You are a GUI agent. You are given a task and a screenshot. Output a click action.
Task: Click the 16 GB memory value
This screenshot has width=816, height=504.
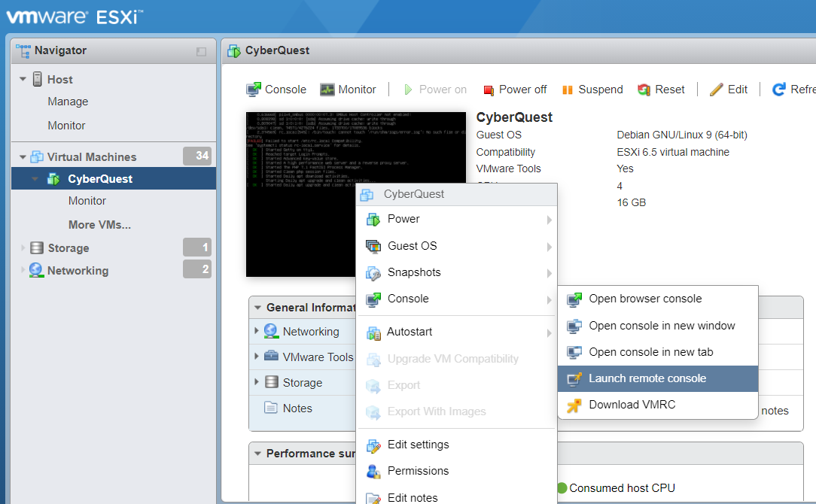coord(632,203)
